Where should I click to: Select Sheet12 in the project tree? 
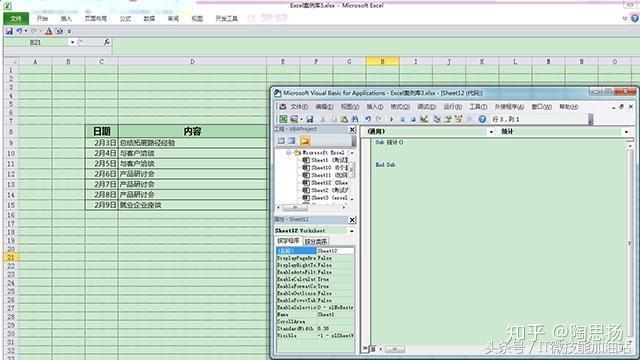click(x=325, y=182)
